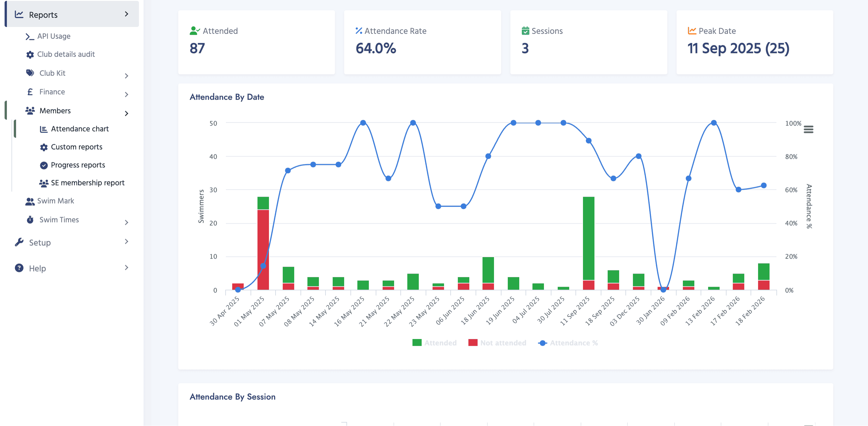
Task: Click the green Attended legend color swatch
Action: 417,343
